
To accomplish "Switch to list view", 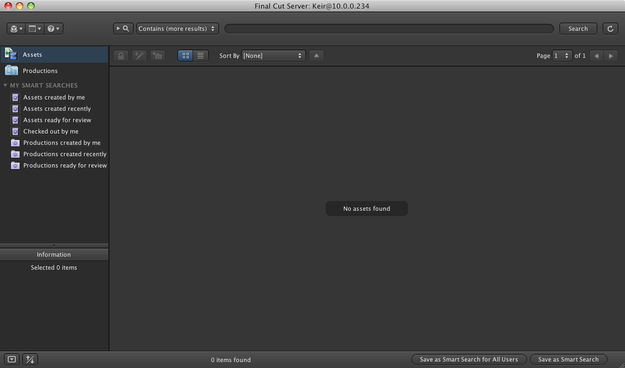I will 200,56.
